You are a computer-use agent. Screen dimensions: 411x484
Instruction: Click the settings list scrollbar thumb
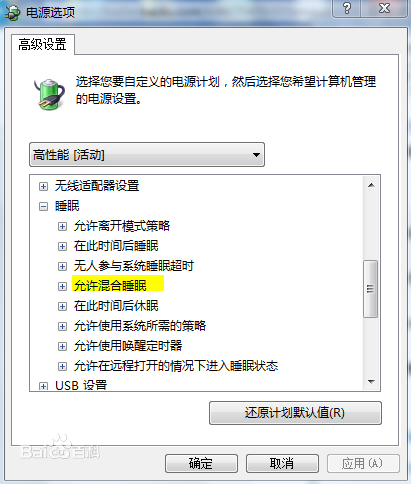(371, 289)
